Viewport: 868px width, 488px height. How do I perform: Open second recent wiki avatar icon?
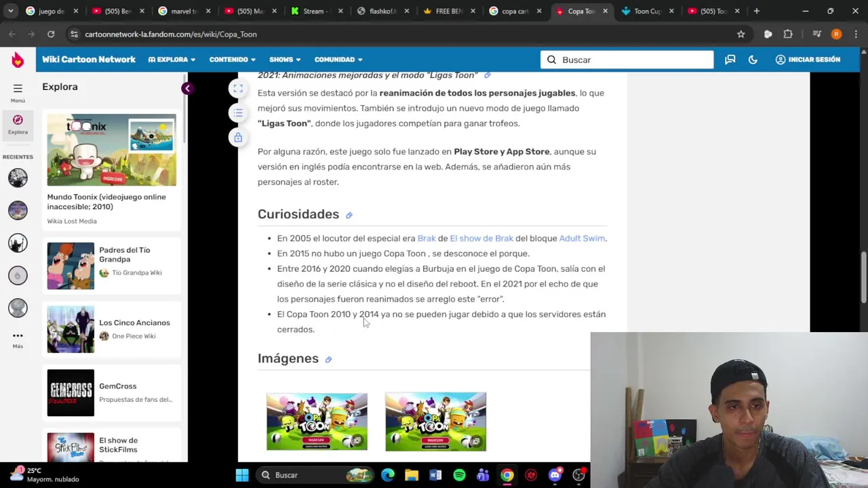pyautogui.click(x=18, y=210)
